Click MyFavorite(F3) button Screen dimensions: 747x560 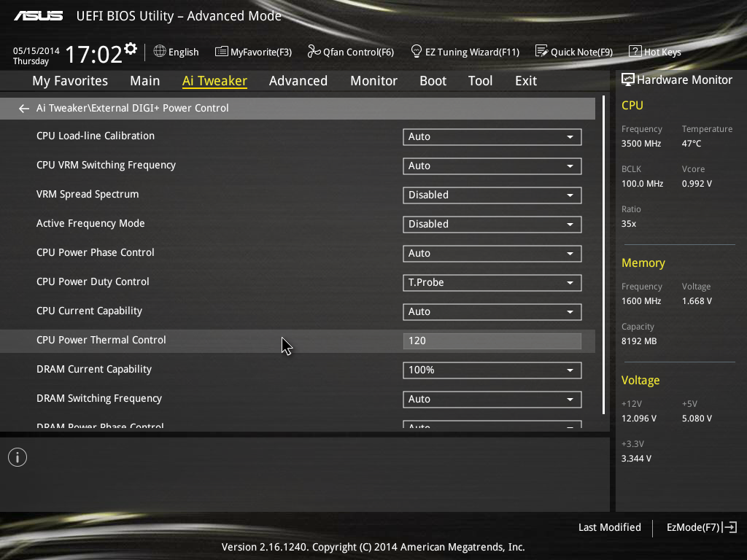253,52
